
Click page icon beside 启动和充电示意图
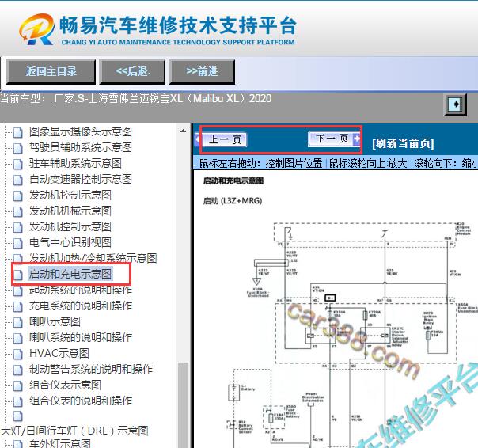(18, 275)
